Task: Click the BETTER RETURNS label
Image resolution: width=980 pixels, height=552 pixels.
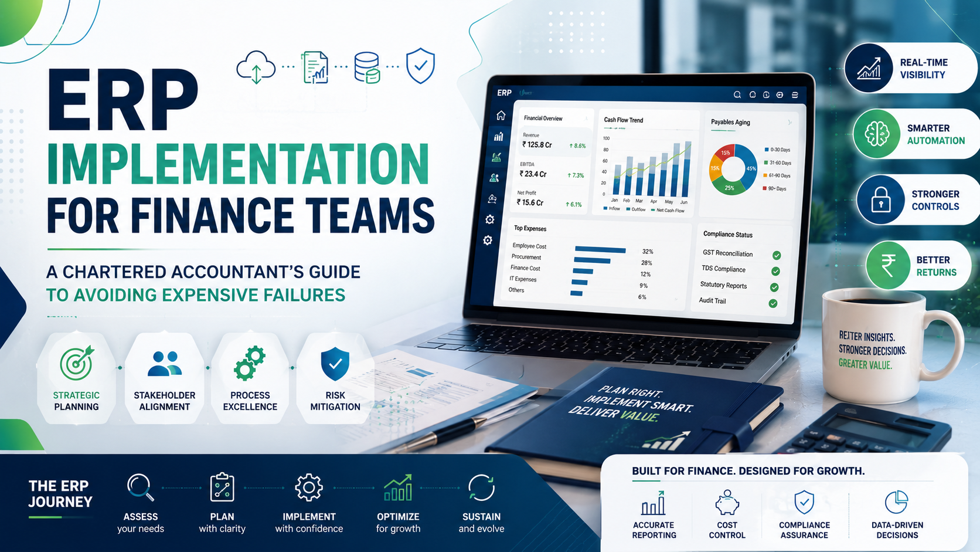Action: (x=936, y=266)
